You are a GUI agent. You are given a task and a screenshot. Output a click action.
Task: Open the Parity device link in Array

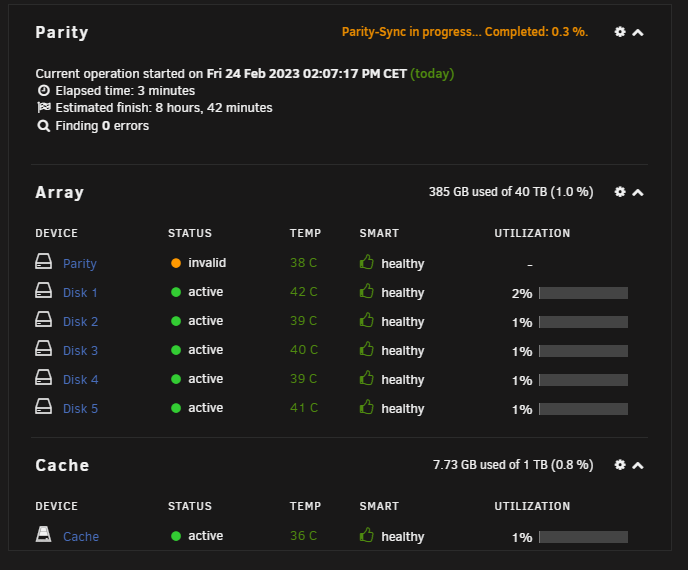click(x=80, y=264)
